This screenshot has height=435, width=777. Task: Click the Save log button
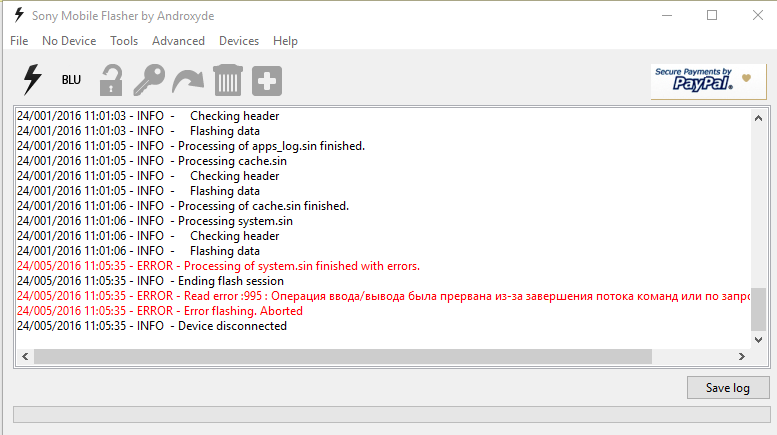click(728, 387)
